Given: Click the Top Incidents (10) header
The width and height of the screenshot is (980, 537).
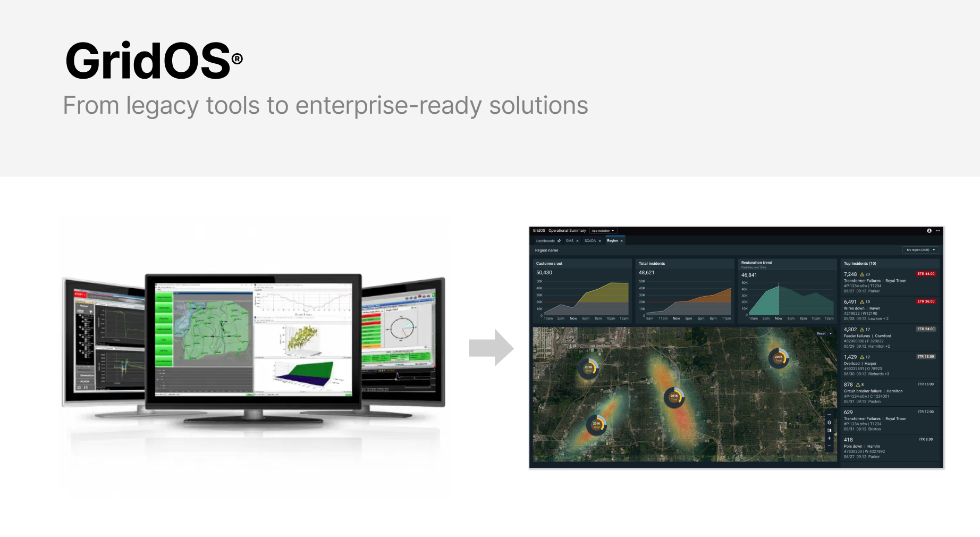Looking at the screenshot, I should point(860,264).
